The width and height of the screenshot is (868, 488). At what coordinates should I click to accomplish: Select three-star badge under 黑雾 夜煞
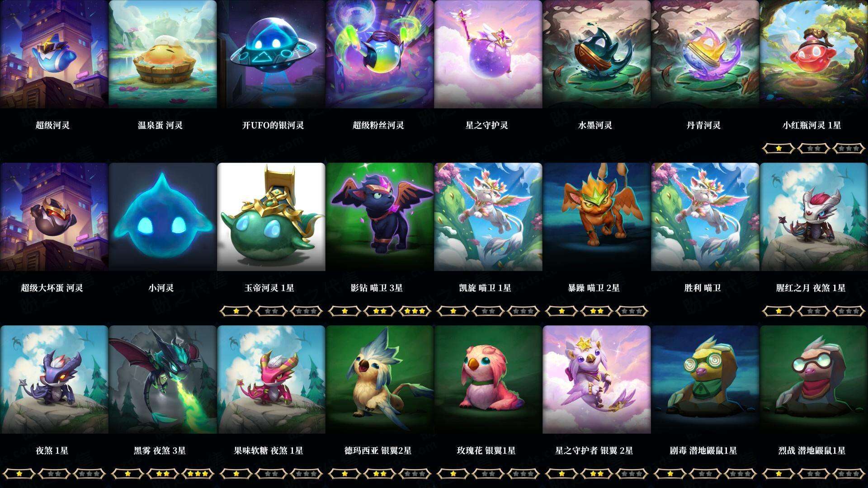198,474
